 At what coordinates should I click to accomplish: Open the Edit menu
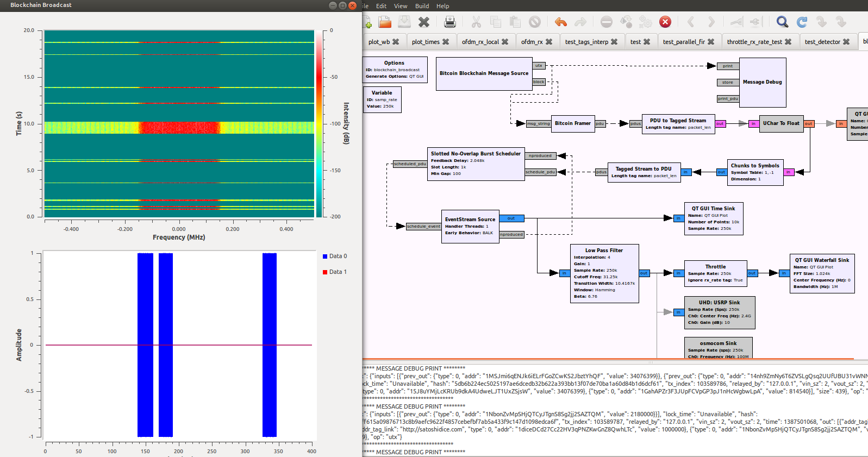[381, 6]
